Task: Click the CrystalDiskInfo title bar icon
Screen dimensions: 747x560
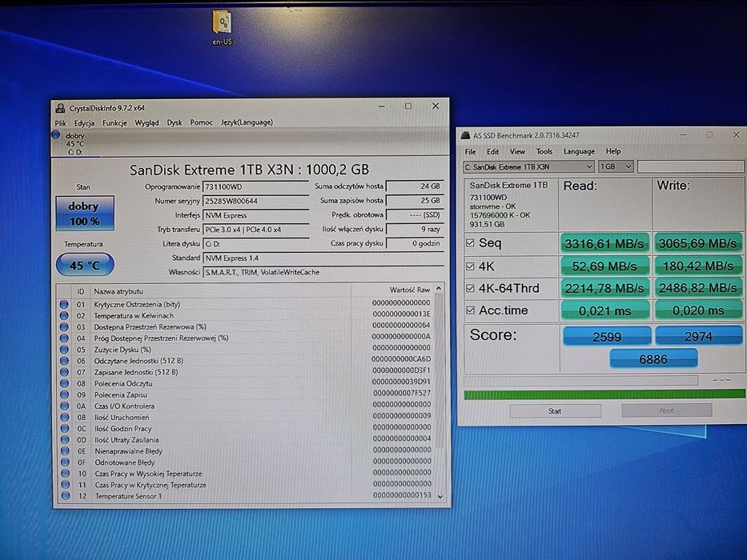Action: point(60,108)
